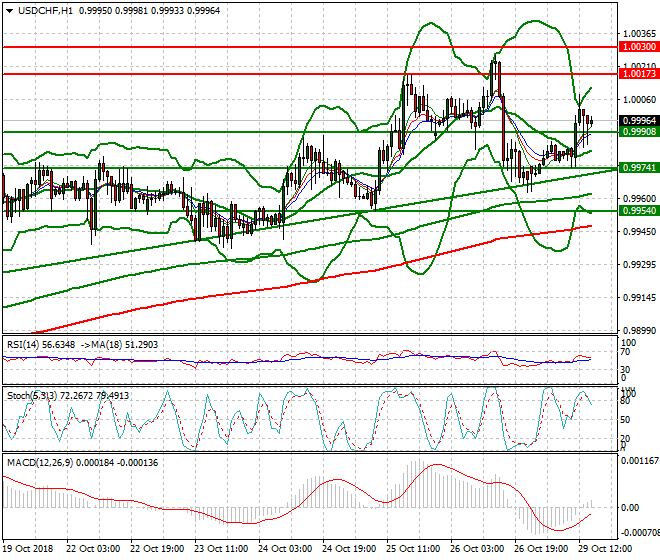This screenshot has height=560, width=660.
Task: Select the green 0.99540 level label
Action: click(639, 211)
